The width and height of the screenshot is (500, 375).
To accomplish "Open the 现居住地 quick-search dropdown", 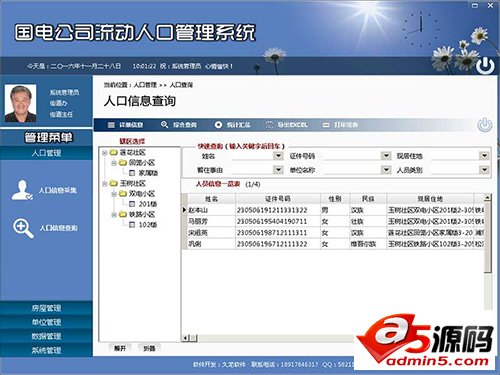I will (x=484, y=156).
